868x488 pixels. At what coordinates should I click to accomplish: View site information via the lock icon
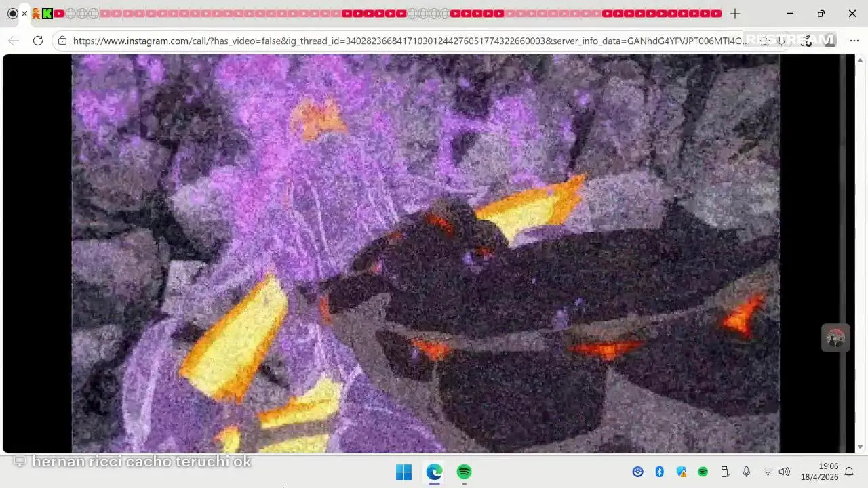62,41
